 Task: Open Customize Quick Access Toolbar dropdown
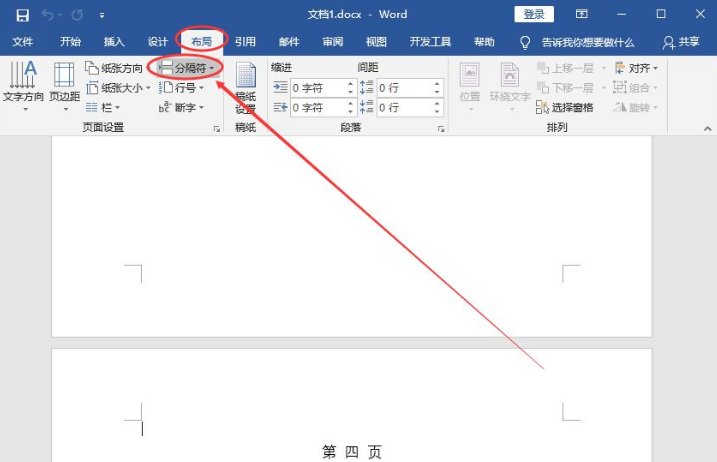pos(102,16)
